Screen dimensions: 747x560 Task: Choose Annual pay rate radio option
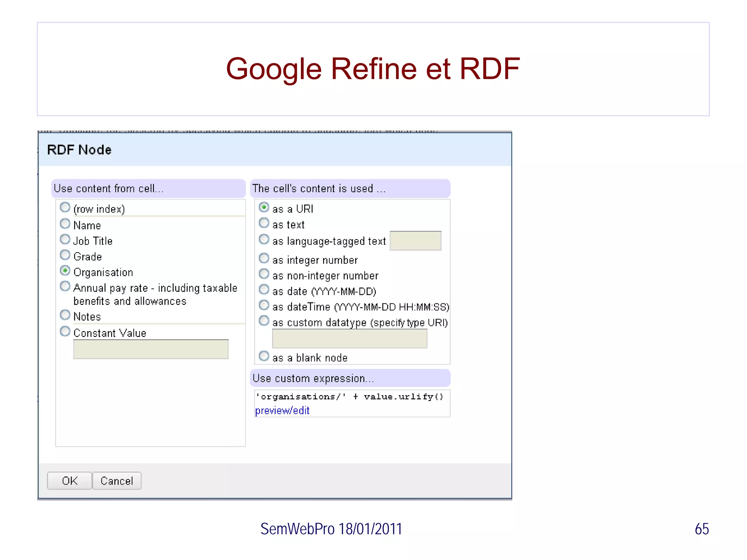[65, 286]
